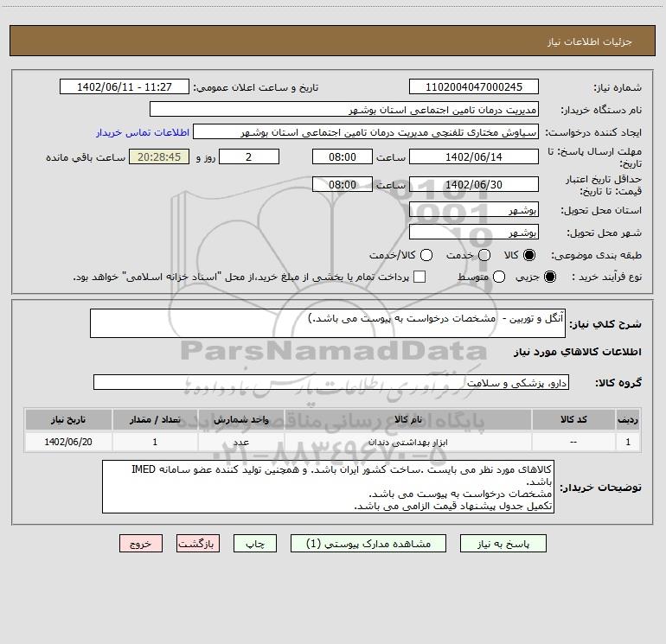Click the تعداد / مقدار column header
This screenshot has height=644, width=666.
tap(155, 419)
